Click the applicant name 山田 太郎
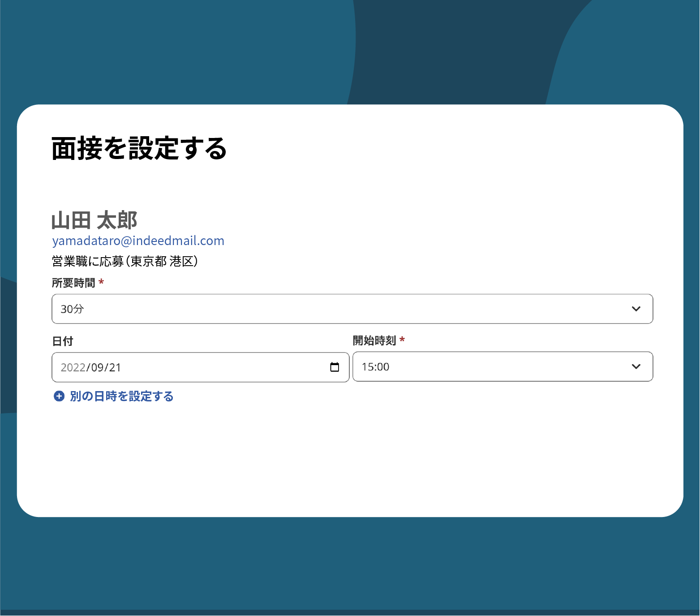This screenshot has height=616, width=700. tap(94, 221)
